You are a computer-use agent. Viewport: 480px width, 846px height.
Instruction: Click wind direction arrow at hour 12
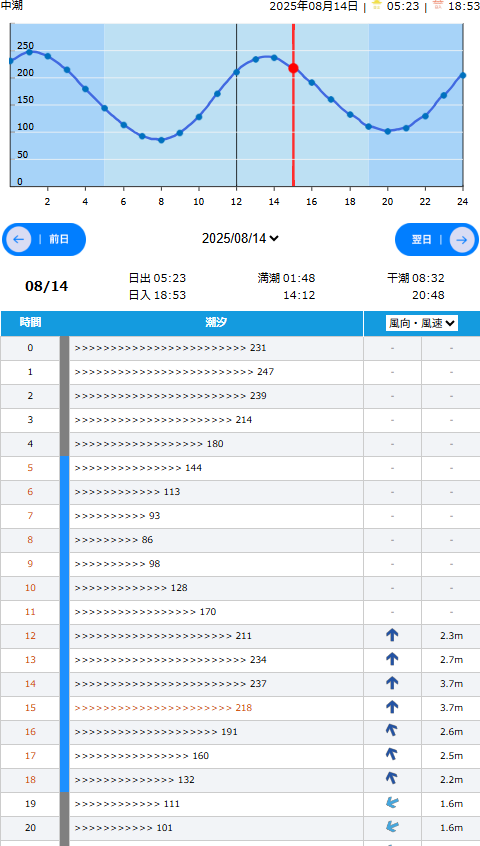click(392, 636)
